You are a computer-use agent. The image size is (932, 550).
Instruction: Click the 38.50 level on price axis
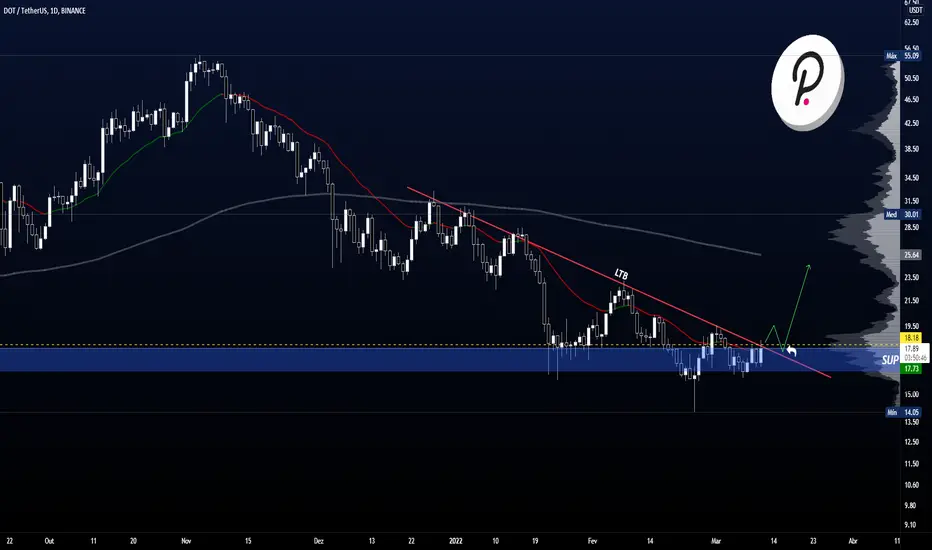(x=911, y=149)
